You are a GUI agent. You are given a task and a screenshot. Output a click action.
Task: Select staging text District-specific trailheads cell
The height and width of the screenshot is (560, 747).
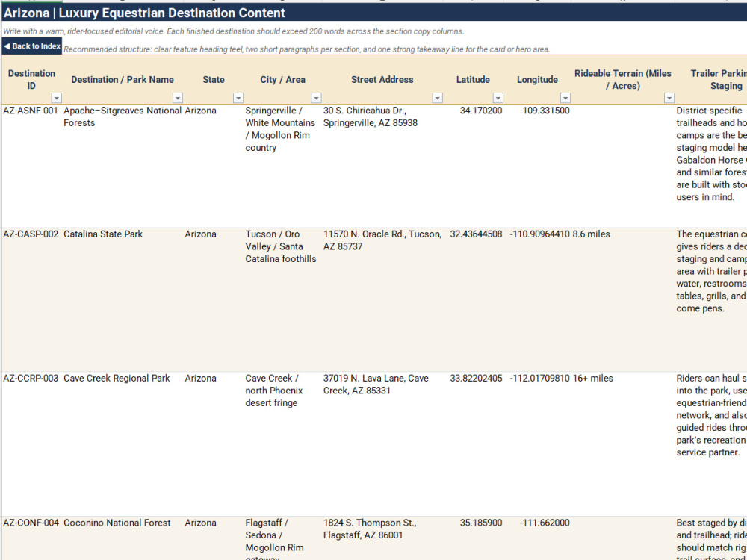coord(711,166)
